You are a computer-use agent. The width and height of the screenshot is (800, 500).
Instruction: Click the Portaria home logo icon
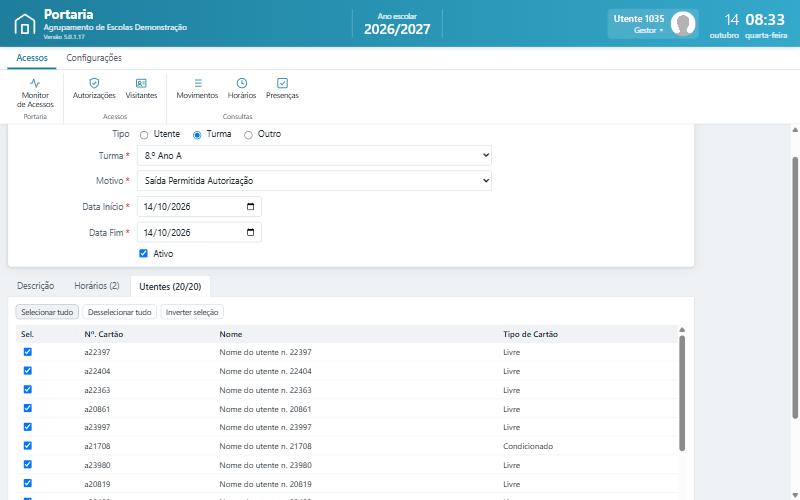24,24
